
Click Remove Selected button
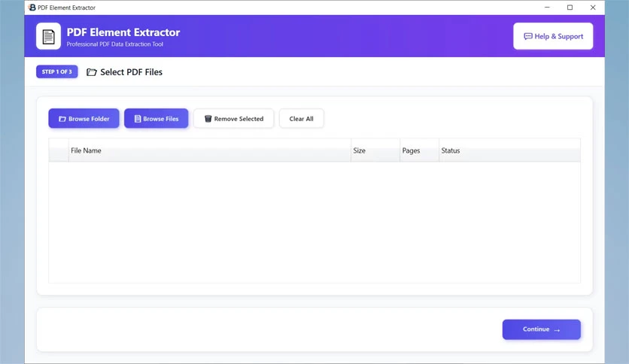(x=233, y=119)
